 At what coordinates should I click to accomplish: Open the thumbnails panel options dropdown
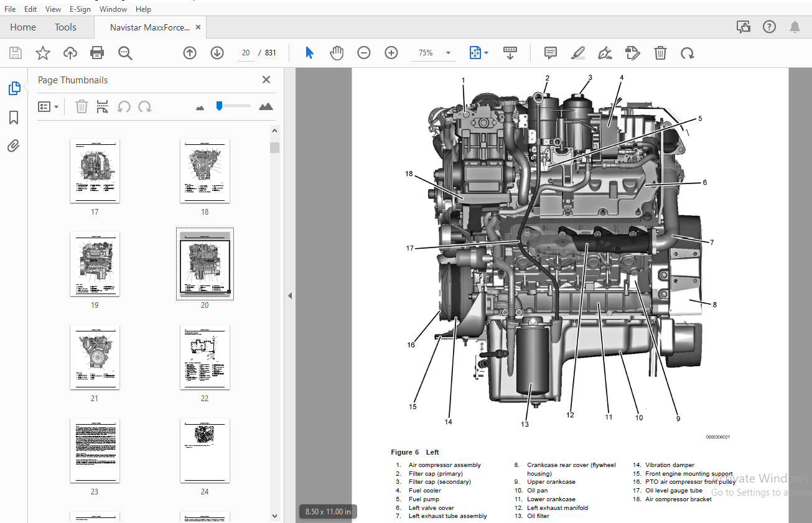49,106
